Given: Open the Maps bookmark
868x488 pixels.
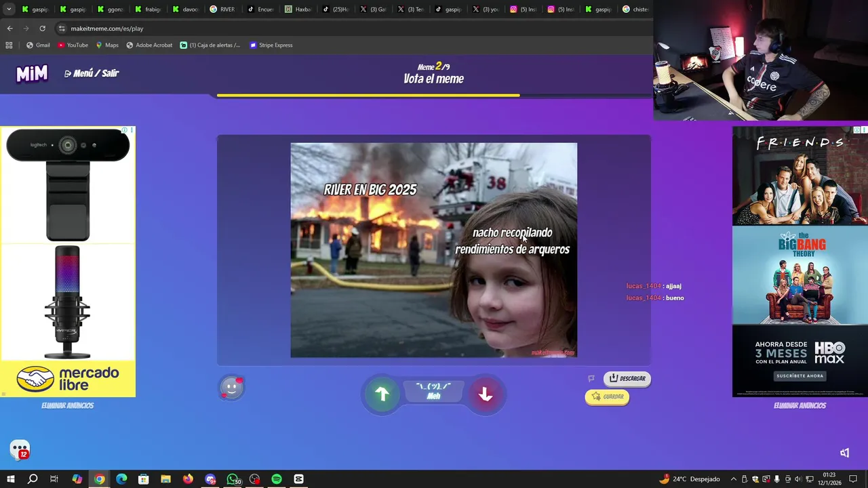Looking at the screenshot, I should 107,45.
